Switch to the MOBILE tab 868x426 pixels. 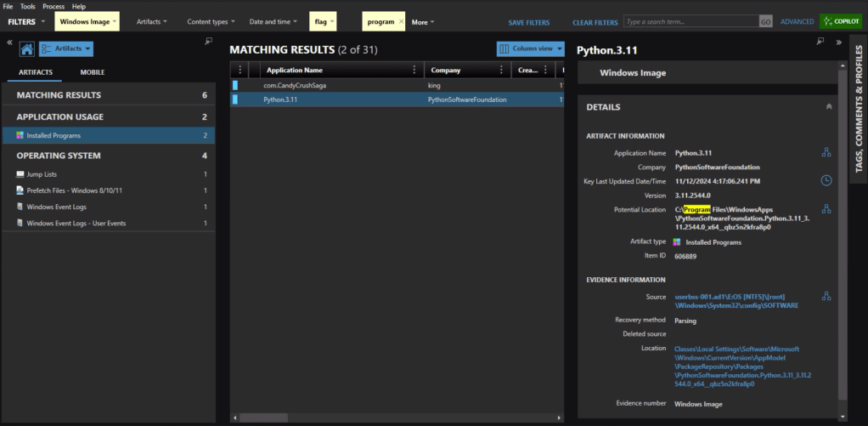click(93, 73)
